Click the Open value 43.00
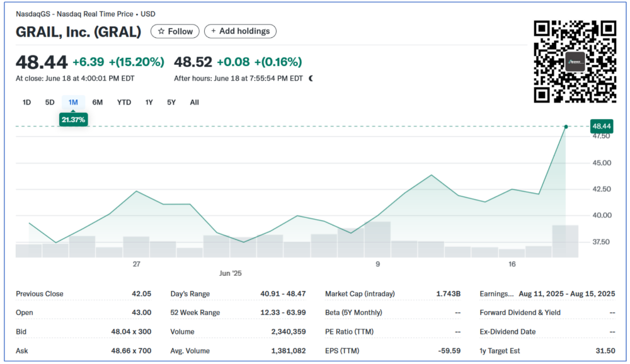The width and height of the screenshot is (630, 364). [x=141, y=312]
